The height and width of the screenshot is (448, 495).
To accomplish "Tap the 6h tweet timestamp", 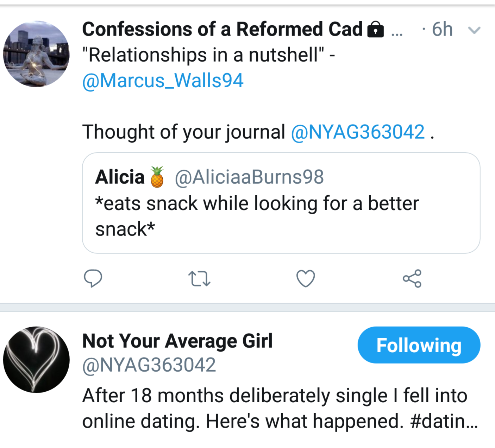I will tap(442, 29).
